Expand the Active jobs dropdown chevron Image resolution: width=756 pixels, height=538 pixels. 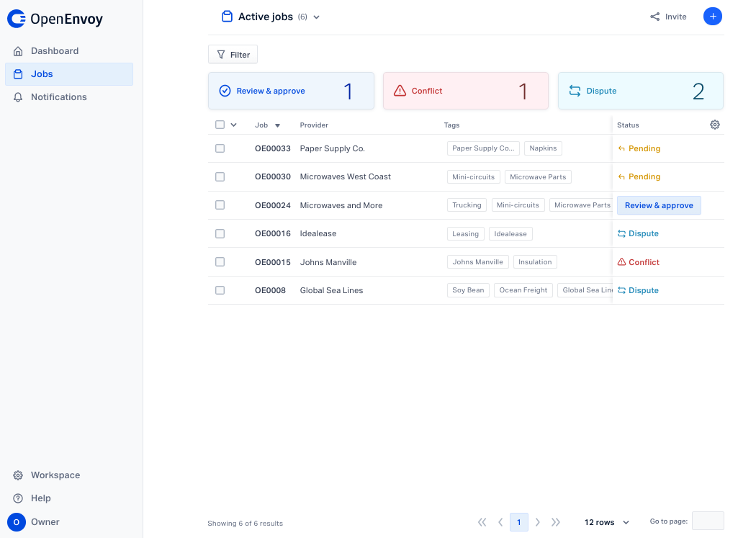[316, 17]
